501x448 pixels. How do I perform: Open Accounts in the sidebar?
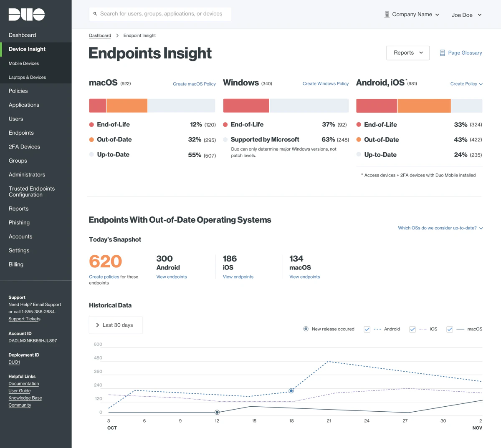click(20, 237)
